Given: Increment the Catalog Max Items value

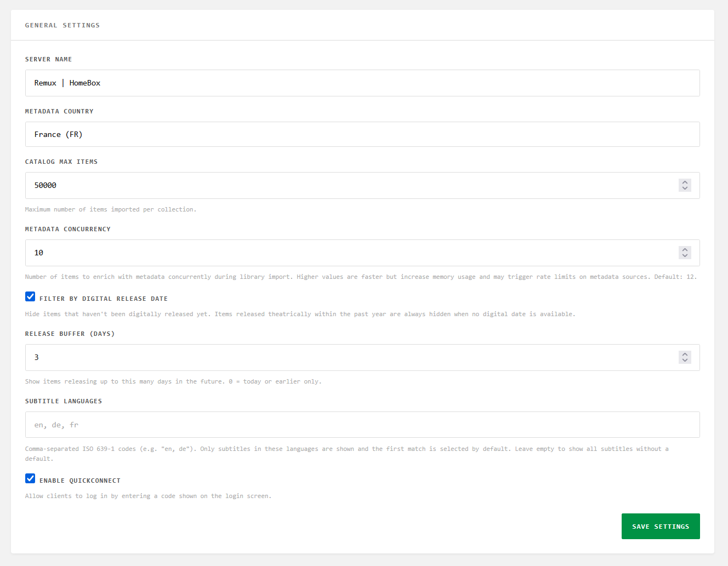Looking at the screenshot, I should (x=685, y=182).
